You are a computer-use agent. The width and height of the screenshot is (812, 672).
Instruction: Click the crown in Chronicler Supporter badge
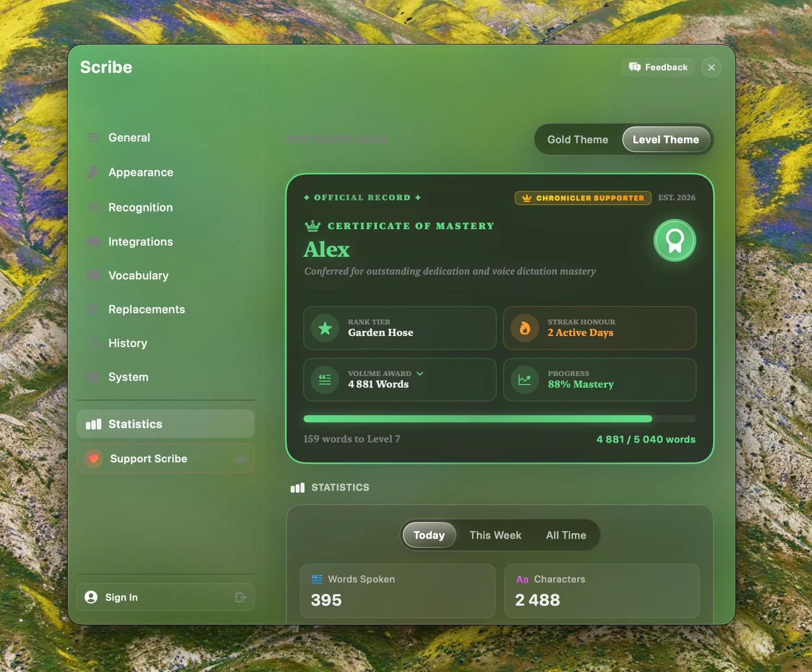click(x=527, y=198)
